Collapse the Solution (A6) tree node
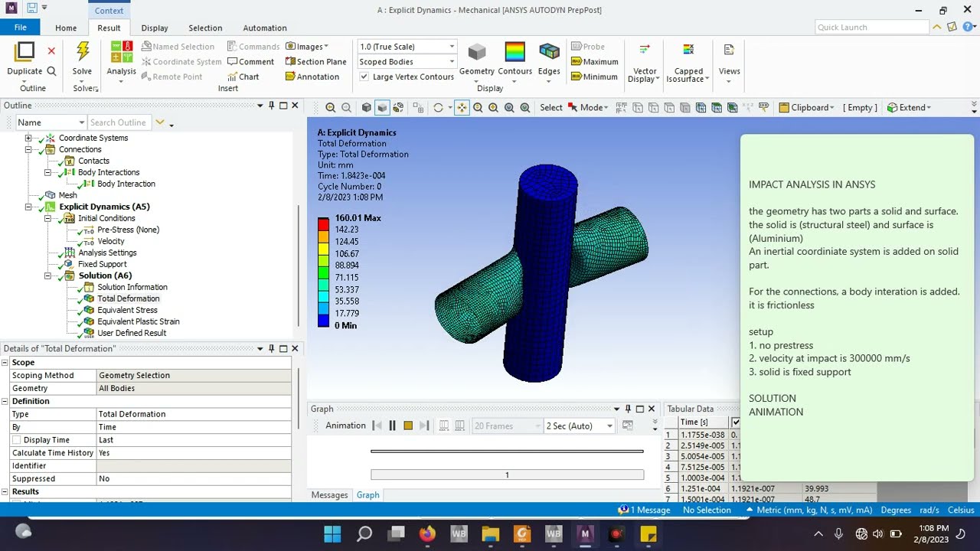This screenshot has width=980, height=551. [47, 275]
